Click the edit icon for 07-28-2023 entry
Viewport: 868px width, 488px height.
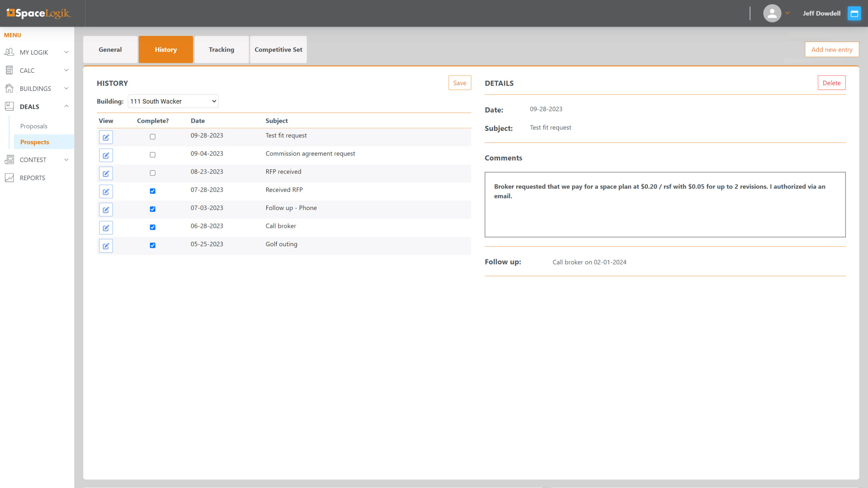pyautogui.click(x=105, y=192)
